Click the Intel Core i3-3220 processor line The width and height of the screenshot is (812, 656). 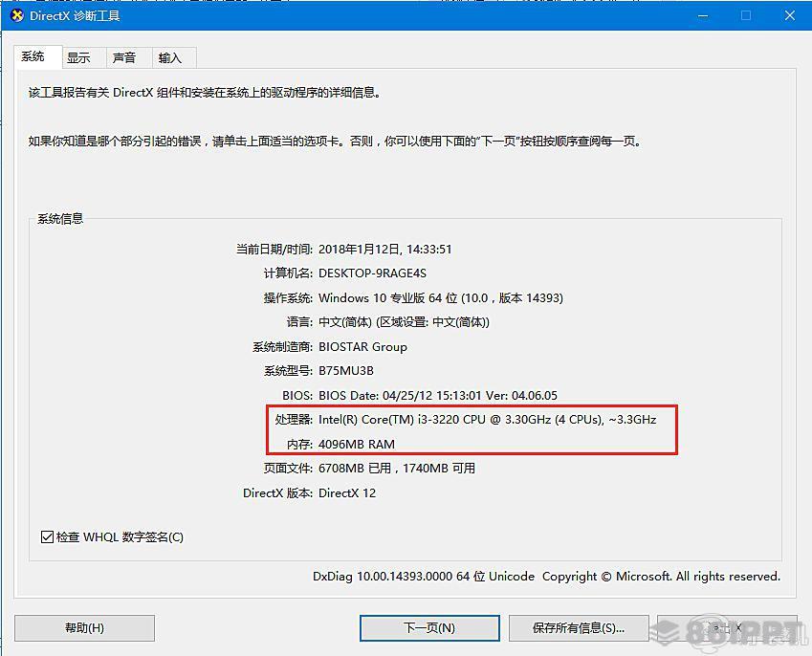[x=488, y=420]
